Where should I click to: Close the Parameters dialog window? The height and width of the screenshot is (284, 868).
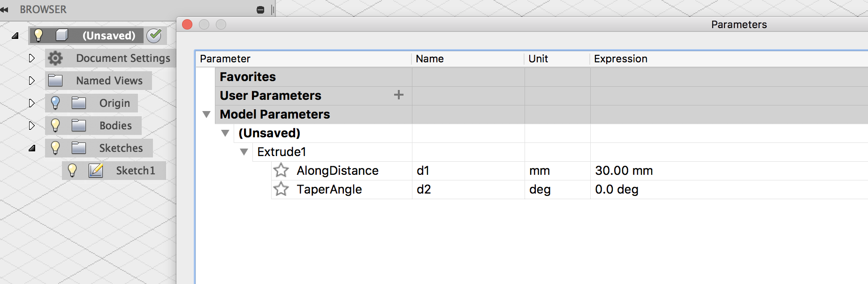[187, 24]
